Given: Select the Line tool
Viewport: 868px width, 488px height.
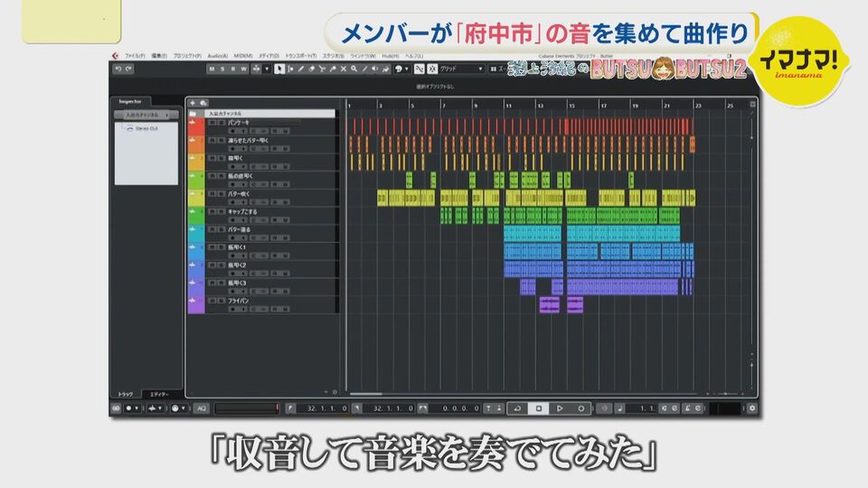Looking at the screenshot, I should (x=364, y=70).
